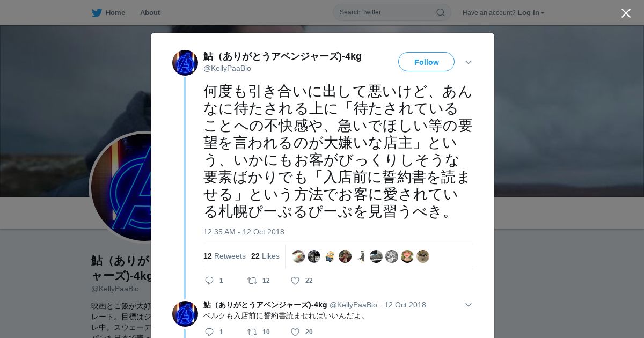The image size is (644, 338).
Task: Close the tweet overlay with X
Action: (x=626, y=13)
